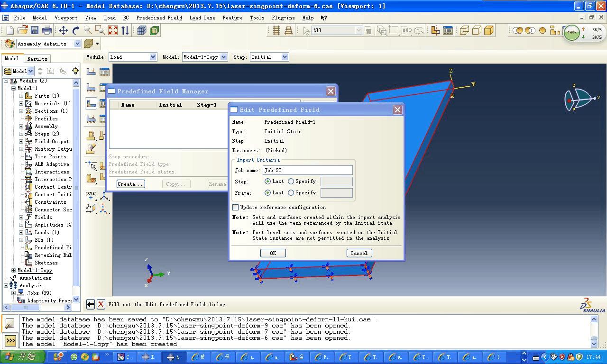Click the taskbar clock showing 17:44
The width and height of the screenshot is (607, 364).
click(593, 357)
